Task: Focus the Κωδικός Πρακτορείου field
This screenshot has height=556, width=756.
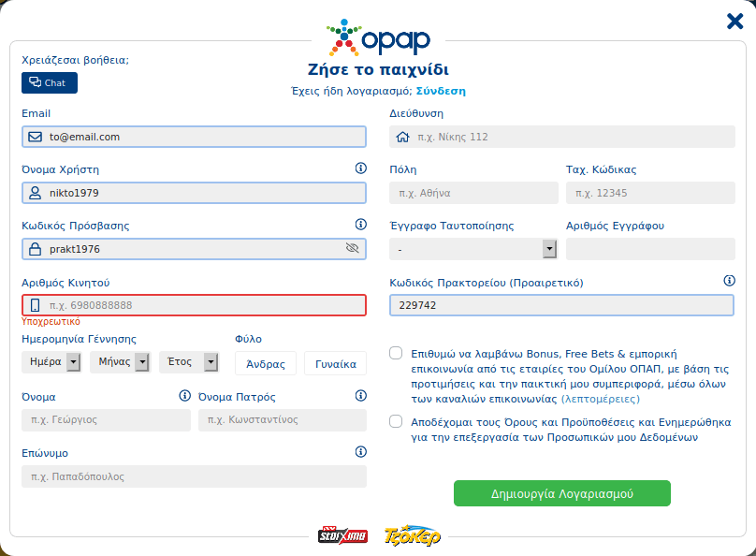Action: [x=561, y=305]
